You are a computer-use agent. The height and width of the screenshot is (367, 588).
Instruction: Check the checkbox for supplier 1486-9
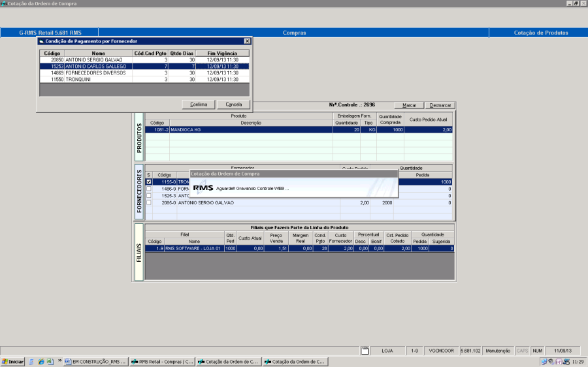click(149, 189)
